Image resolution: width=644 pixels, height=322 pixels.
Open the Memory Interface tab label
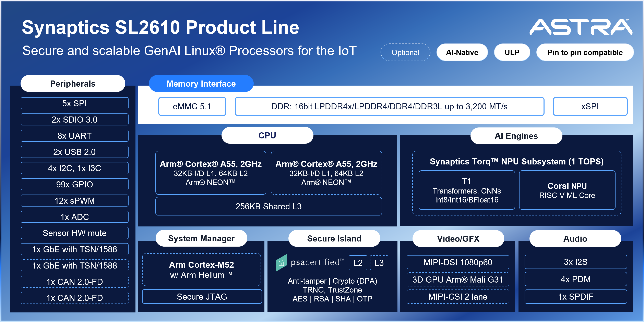201,84
